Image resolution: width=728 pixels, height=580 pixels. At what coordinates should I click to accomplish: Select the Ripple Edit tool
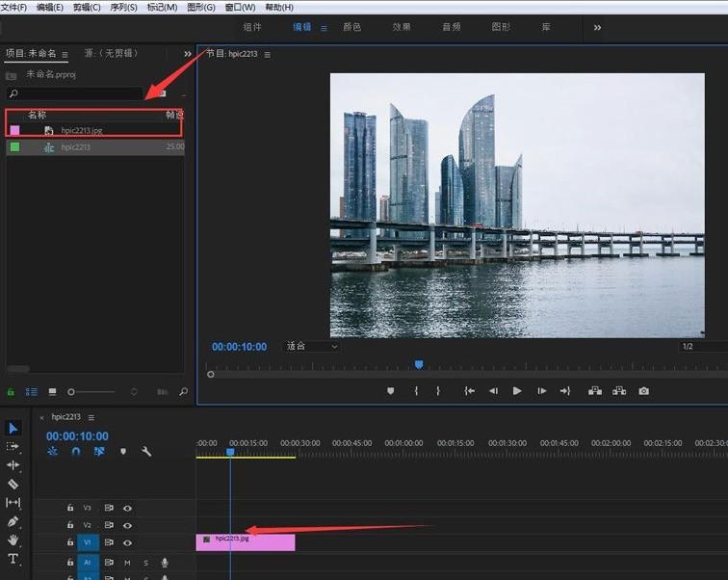point(13,465)
